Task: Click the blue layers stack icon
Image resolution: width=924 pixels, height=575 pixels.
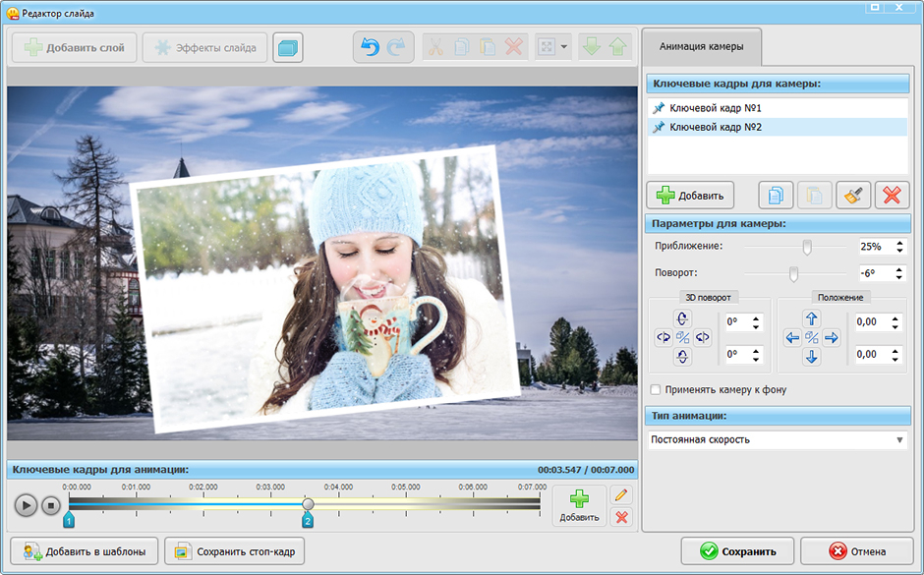Action: point(288,48)
